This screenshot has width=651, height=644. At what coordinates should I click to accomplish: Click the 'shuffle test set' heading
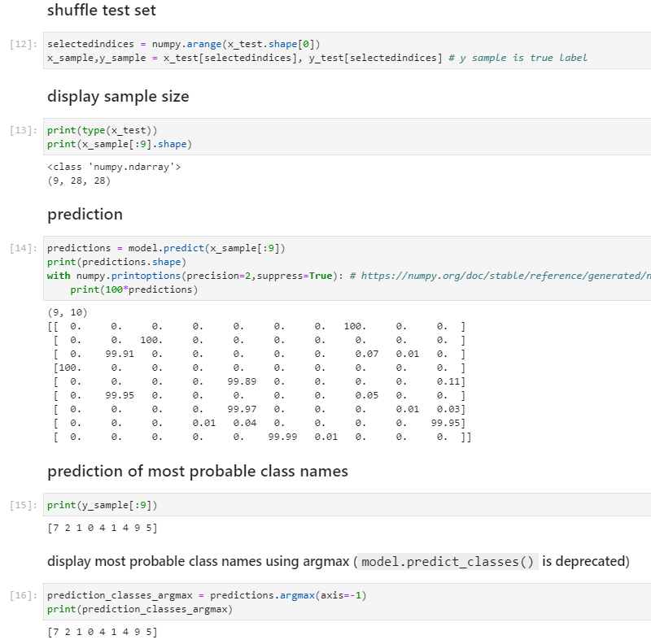coord(101,10)
